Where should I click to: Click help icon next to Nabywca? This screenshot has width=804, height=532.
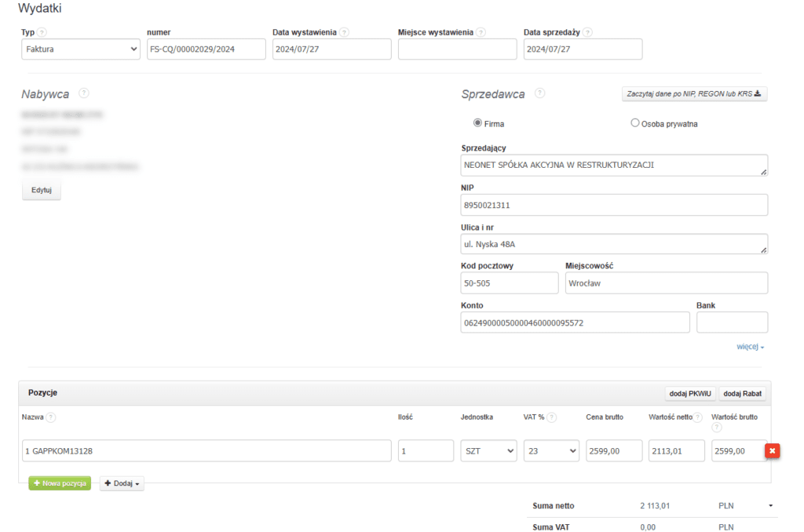tap(84, 93)
